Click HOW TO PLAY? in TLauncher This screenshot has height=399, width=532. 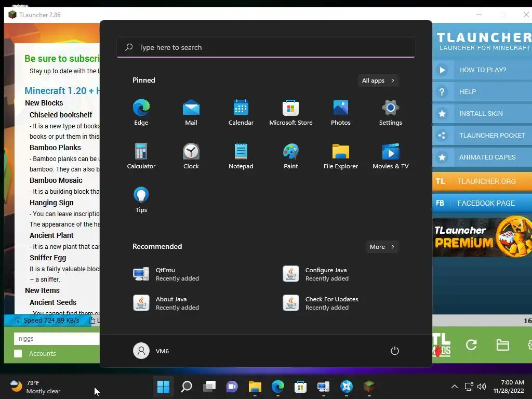[482, 70]
